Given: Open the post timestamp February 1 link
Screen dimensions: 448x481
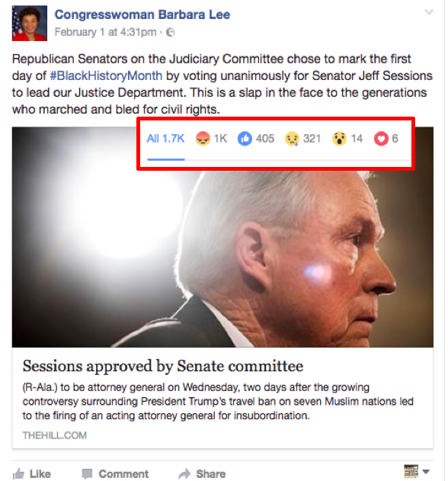Looking at the screenshot, I should (105, 32).
